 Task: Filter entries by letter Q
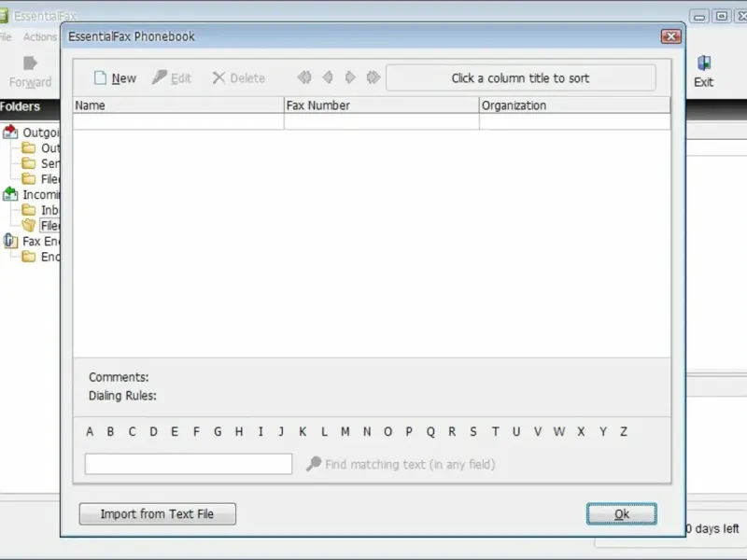(x=430, y=431)
